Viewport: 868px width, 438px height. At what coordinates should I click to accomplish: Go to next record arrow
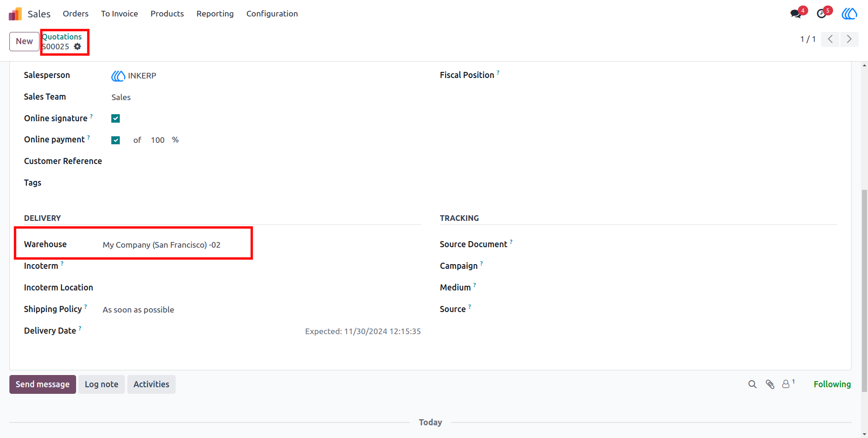click(x=849, y=39)
